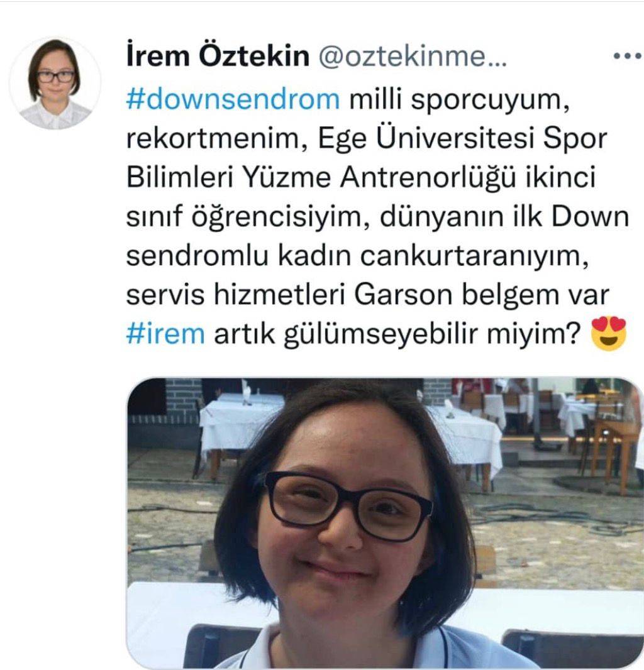This screenshot has width=644, height=670.
Task: Click 'servis hizmetleri Garson' text line
Action: point(289,295)
